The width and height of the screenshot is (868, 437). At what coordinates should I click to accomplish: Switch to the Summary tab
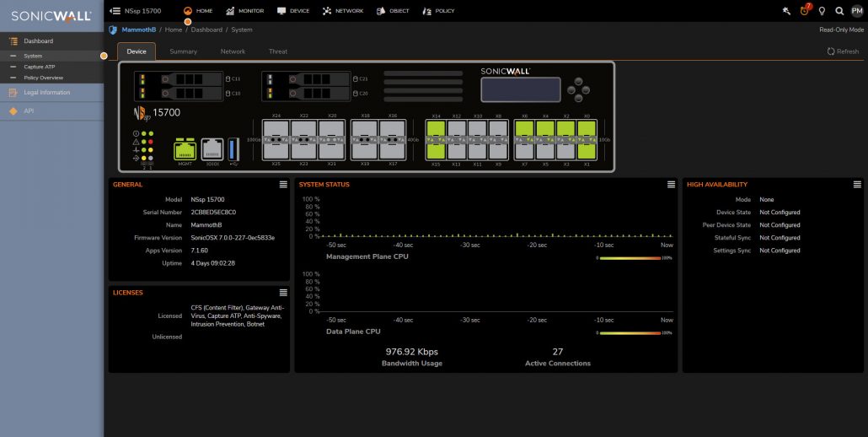(x=183, y=51)
